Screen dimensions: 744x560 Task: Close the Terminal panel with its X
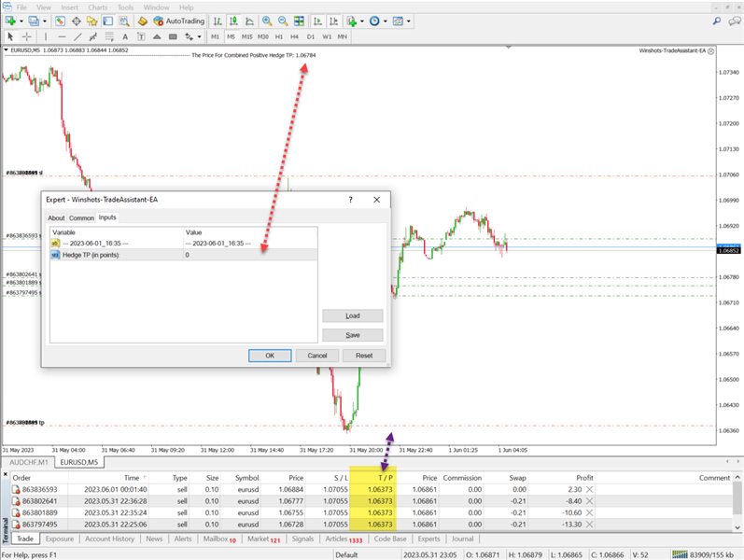pyautogui.click(x=6, y=474)
